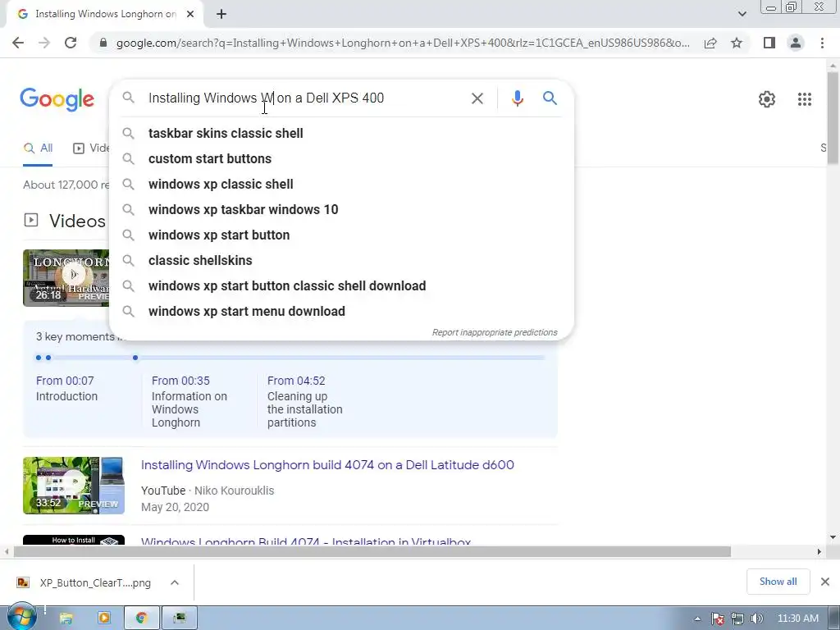Image resolution: width=840 pixels, height=630 pixels.
Task: Click the browser back arrow
Action: [18, 43]
